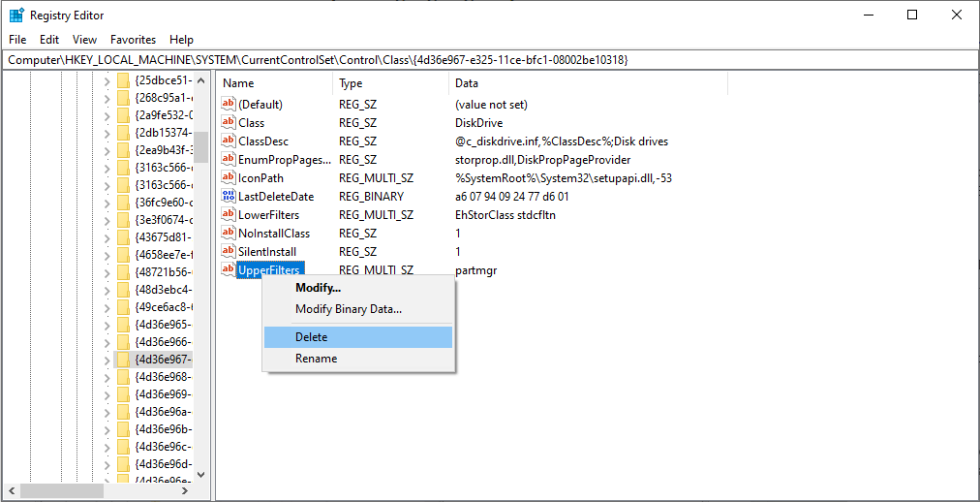
Task: Click the LastDeleteDate binary value icon
Action: pos(229,197)
